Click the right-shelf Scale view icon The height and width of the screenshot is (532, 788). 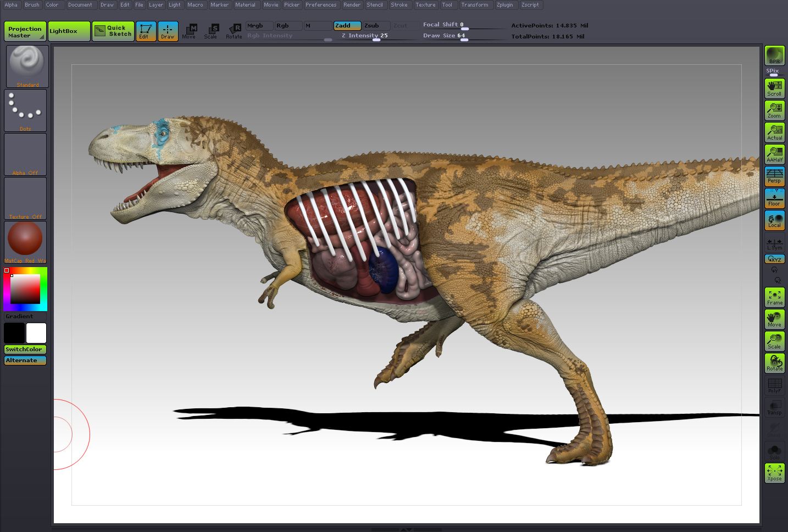(774, 341)
